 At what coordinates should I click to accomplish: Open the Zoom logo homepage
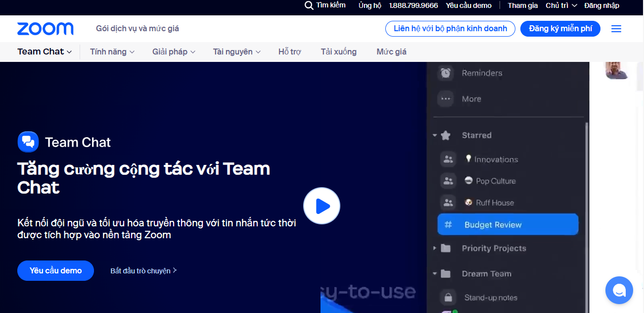pos(45,29)
